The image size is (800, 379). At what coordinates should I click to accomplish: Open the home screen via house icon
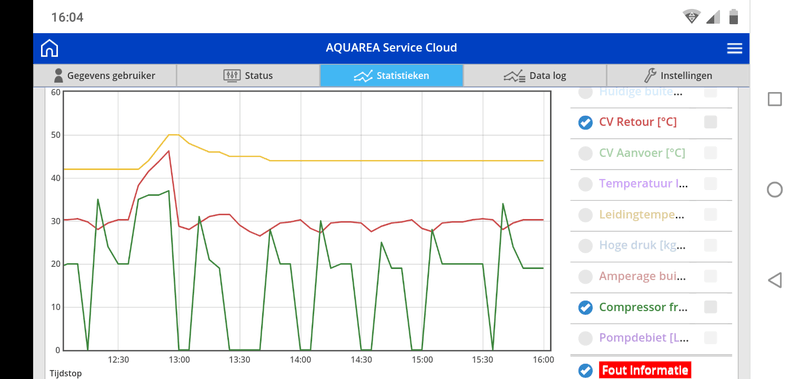coord(49,48)
